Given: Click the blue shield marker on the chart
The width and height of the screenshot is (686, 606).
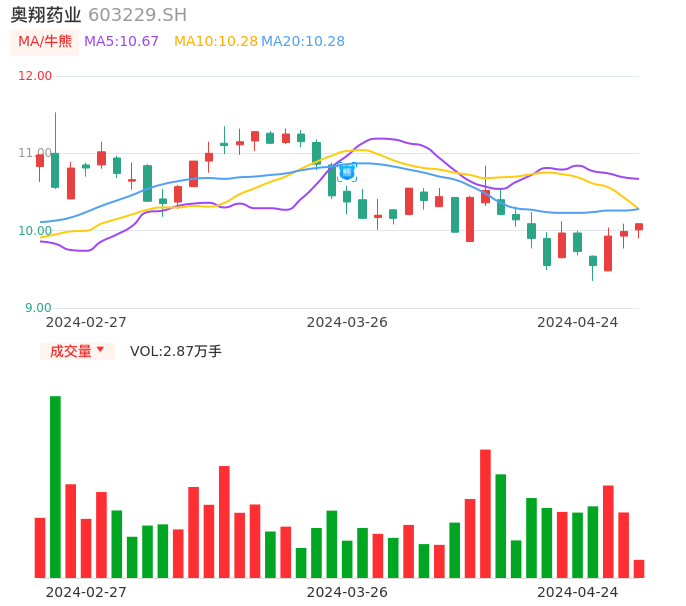Looking at the screenshot, I should click(347, 172).
